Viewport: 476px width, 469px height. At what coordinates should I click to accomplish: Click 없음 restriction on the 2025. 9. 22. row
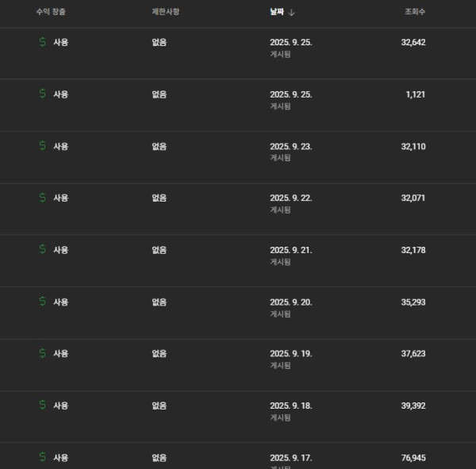tap(159, 198)
